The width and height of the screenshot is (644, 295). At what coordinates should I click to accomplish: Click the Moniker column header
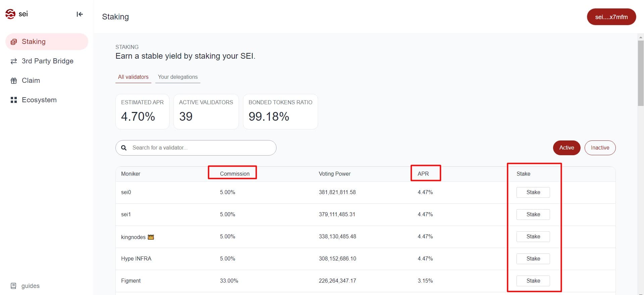click(131, 174)
